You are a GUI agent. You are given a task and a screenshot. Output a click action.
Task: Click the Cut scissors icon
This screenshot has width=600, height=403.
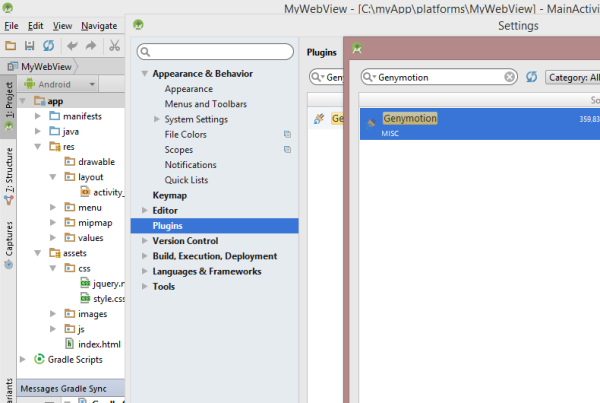click(x=115, y=46)
